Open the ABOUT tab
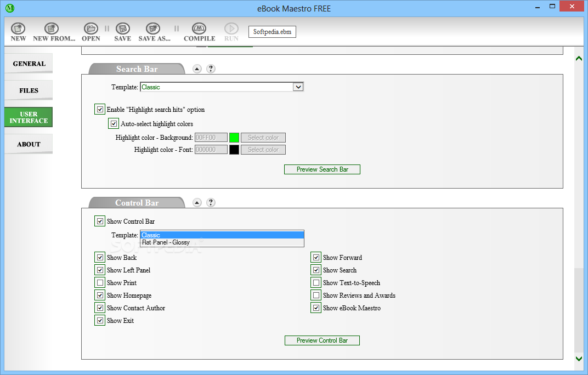588x375 pixels. 29,144
